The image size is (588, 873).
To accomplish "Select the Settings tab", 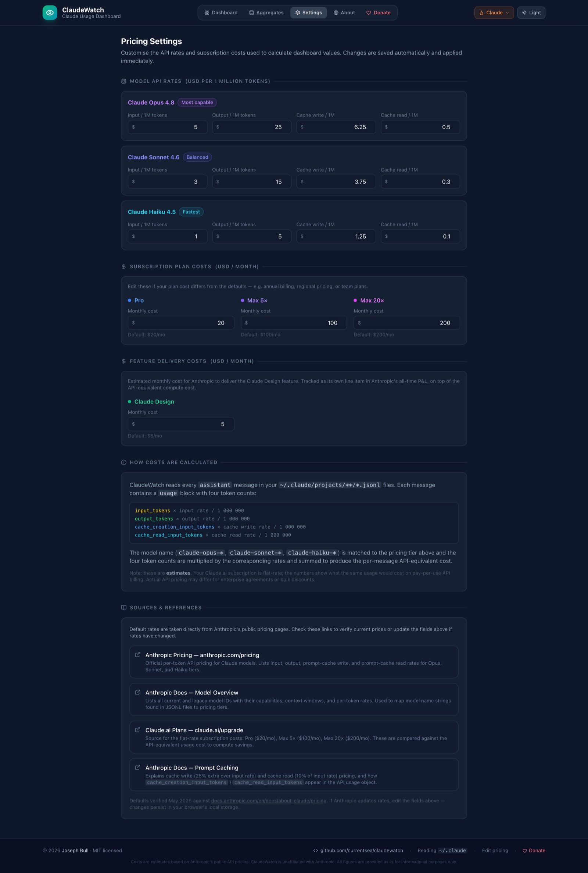I will pos(308,13).
